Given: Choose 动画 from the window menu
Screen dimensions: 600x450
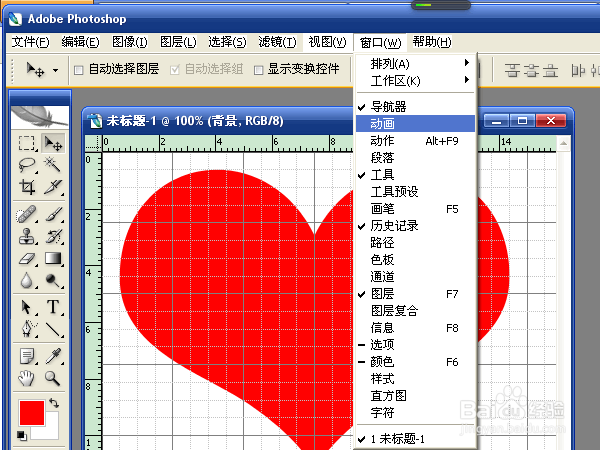Looking at the screenshot, I should point(416,124).
